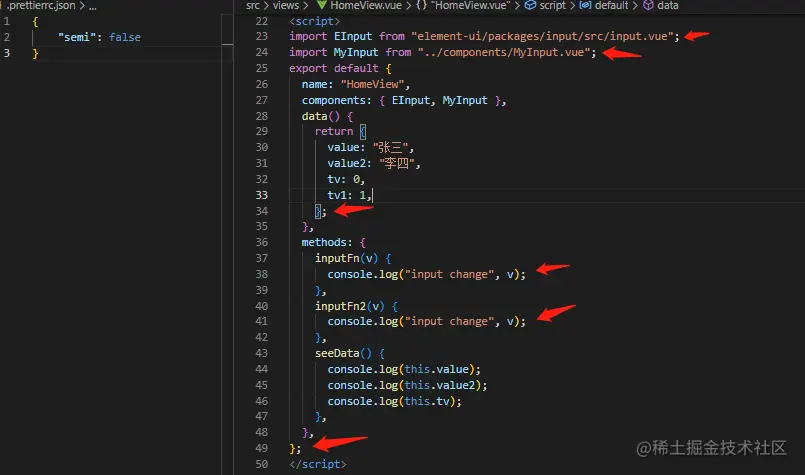Open the script breadcrumb segment
Image resolution: width=805 pixels, height=475 pixels.
(552, 5)
